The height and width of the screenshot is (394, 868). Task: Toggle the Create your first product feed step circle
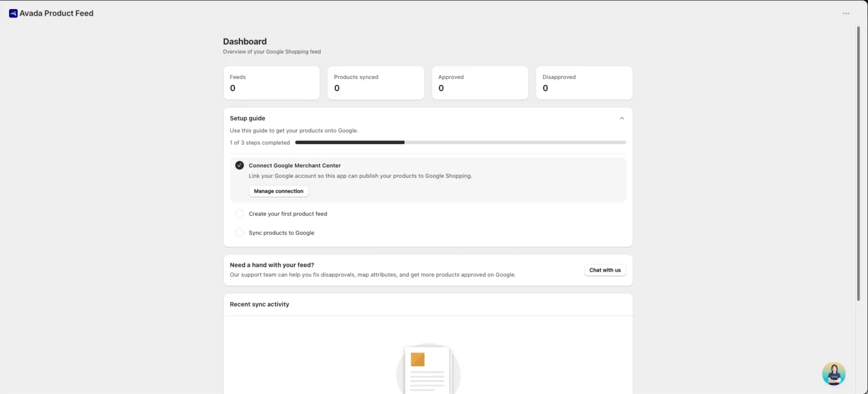239,214
